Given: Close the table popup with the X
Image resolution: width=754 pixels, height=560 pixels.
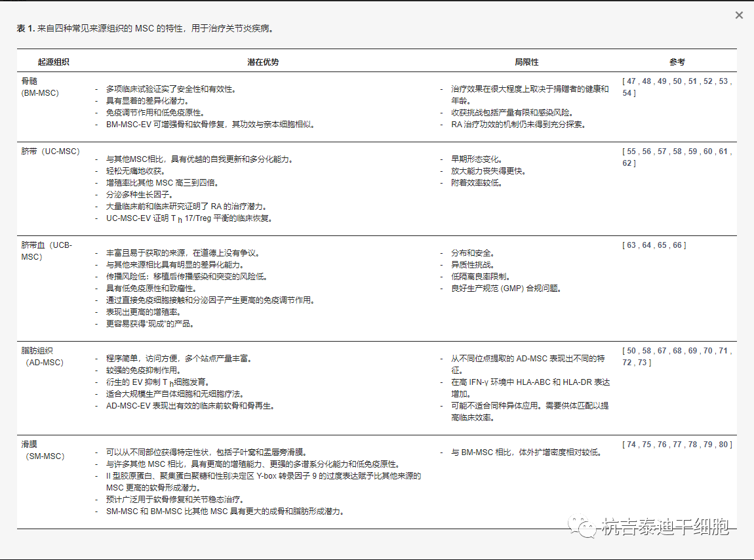Looking at the screenshot, I should coord(739,15).
